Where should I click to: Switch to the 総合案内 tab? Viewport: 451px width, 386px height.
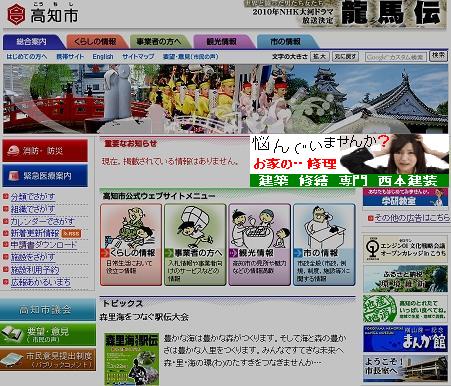point(33,42)
